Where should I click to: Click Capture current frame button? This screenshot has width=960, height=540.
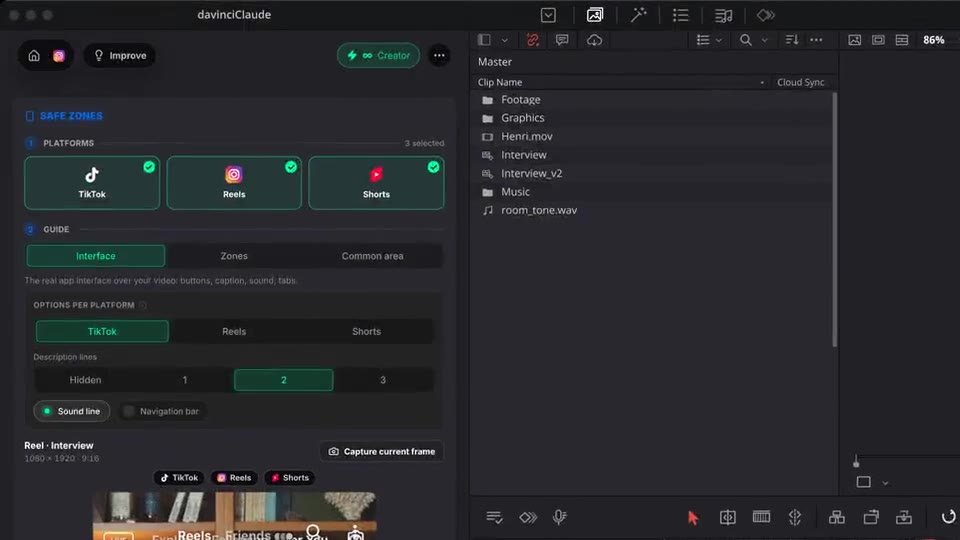click(382, 452)
